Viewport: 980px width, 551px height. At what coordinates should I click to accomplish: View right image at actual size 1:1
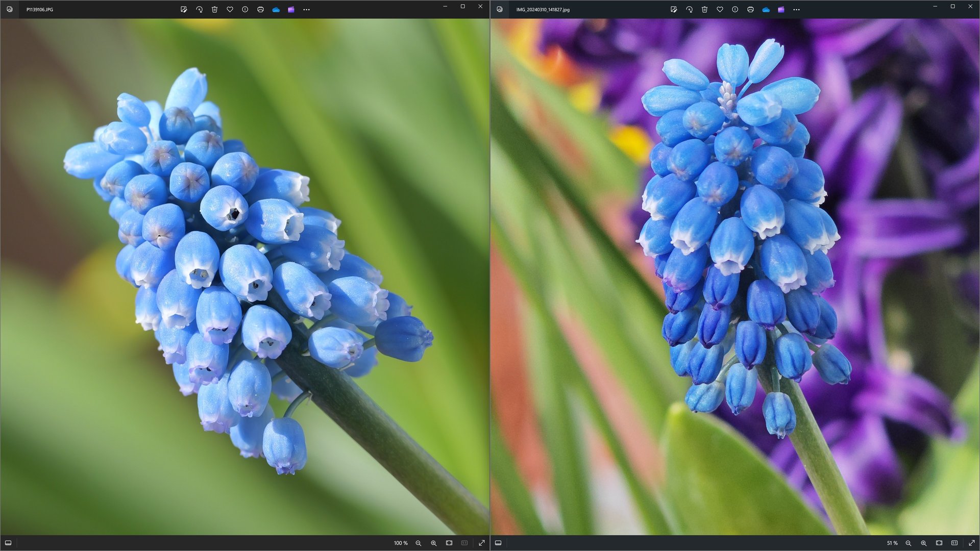[x=954, y=543]
